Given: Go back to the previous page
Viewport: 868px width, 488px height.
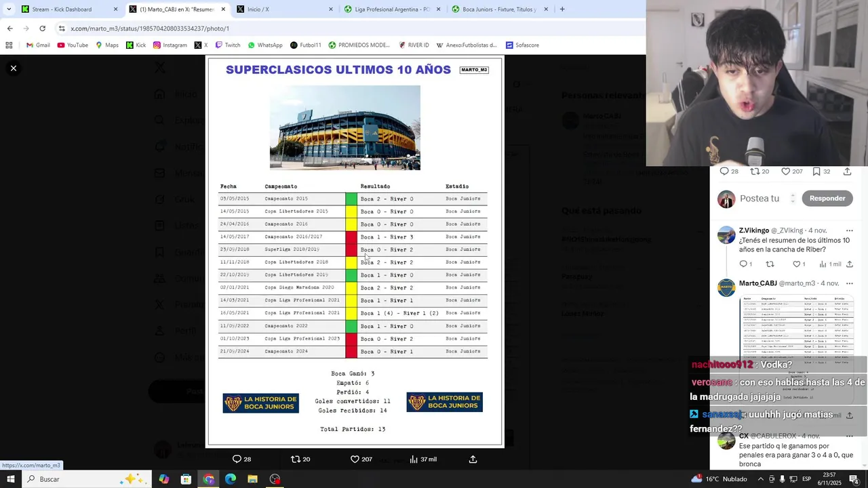Looking at the screenshot, I should [9, 28].
